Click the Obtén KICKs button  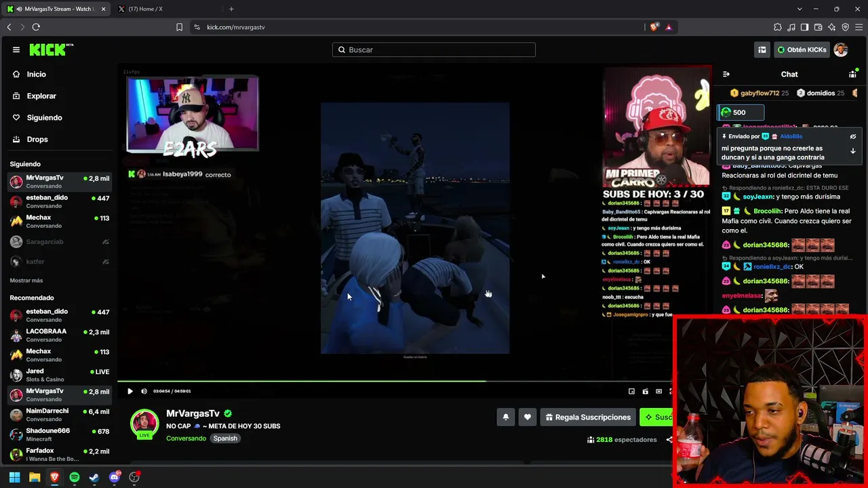click(802, 49)
